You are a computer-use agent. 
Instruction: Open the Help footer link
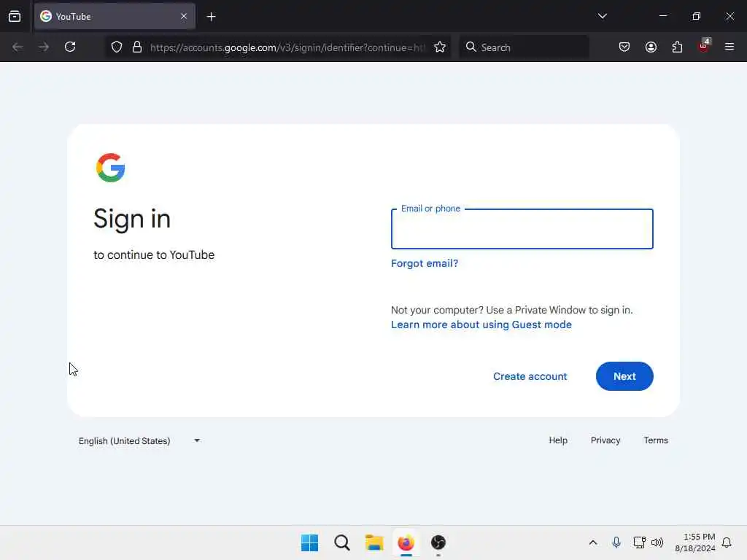(x=558, y=440)
